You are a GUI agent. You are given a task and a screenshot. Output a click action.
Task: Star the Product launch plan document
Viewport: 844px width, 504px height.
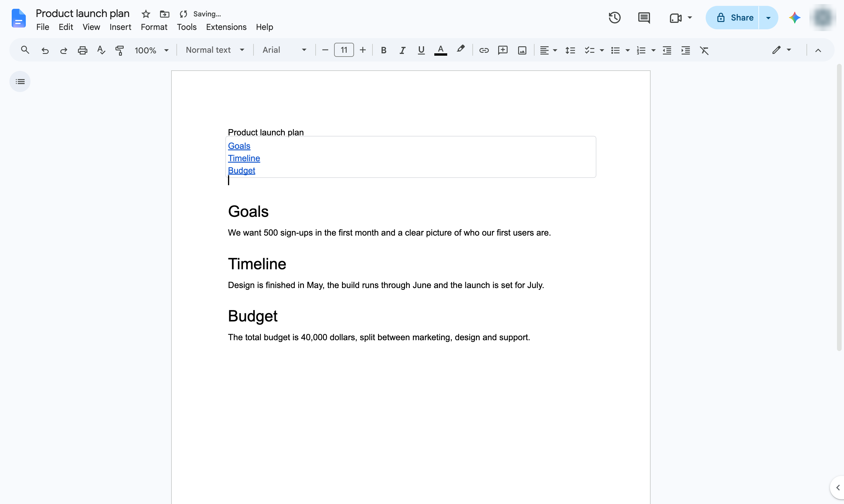point(146,14)
